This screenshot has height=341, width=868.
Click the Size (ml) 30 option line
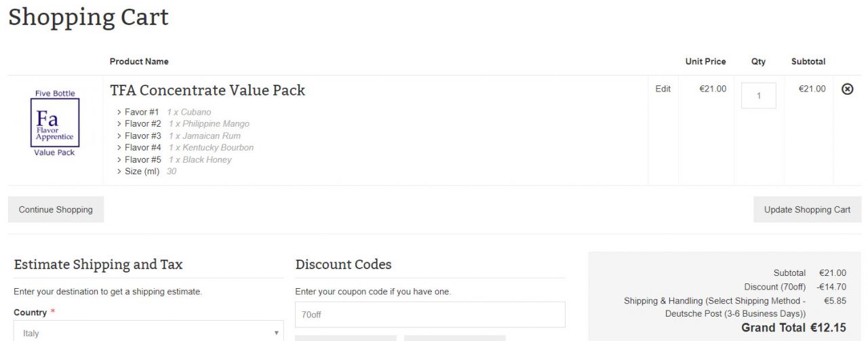[x=146, y=172]
